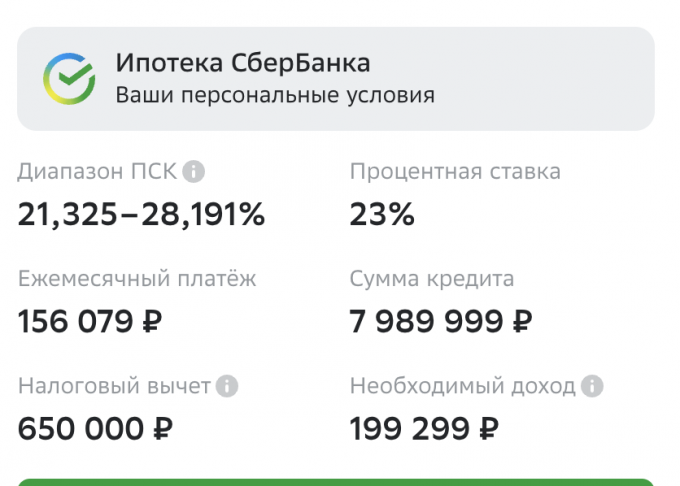Click empty right side of the grey mortgage banner

560,79
